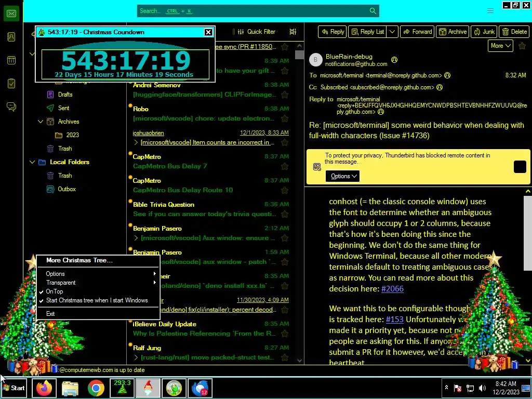532x399 pixels.
Task: Star the Andrei Semenov message
Action: [x=285, y=95]
